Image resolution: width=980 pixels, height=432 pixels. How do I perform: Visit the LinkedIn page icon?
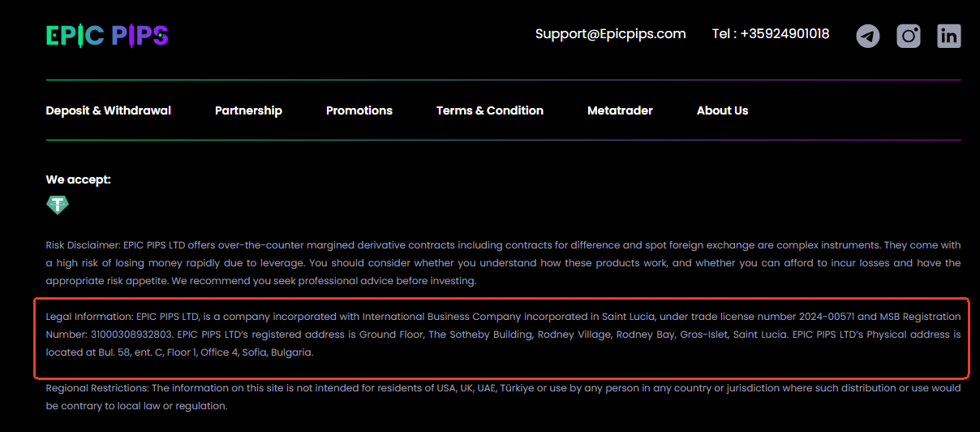tap(949, 36)
